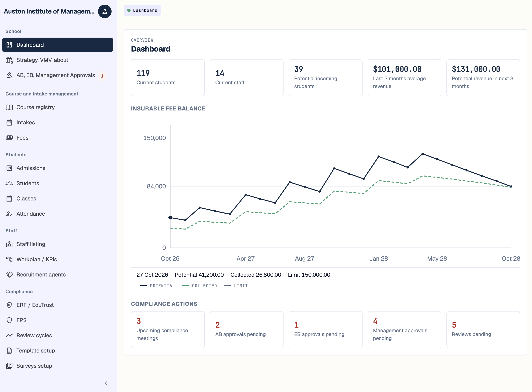Open the Current students card
The width and height of the screenshot is (532, 392).
click(168, 78)
